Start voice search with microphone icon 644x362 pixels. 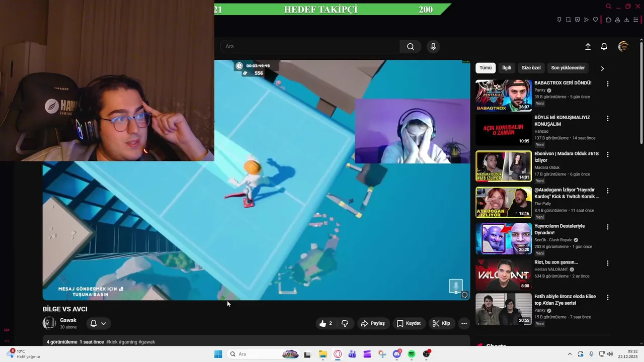(x=433, y=47)
